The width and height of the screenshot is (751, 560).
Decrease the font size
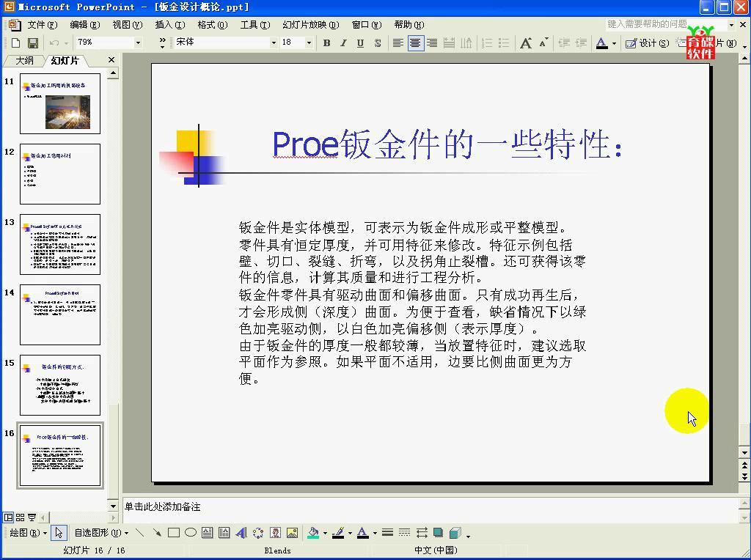pyautogui.click(x=543, y=43)
